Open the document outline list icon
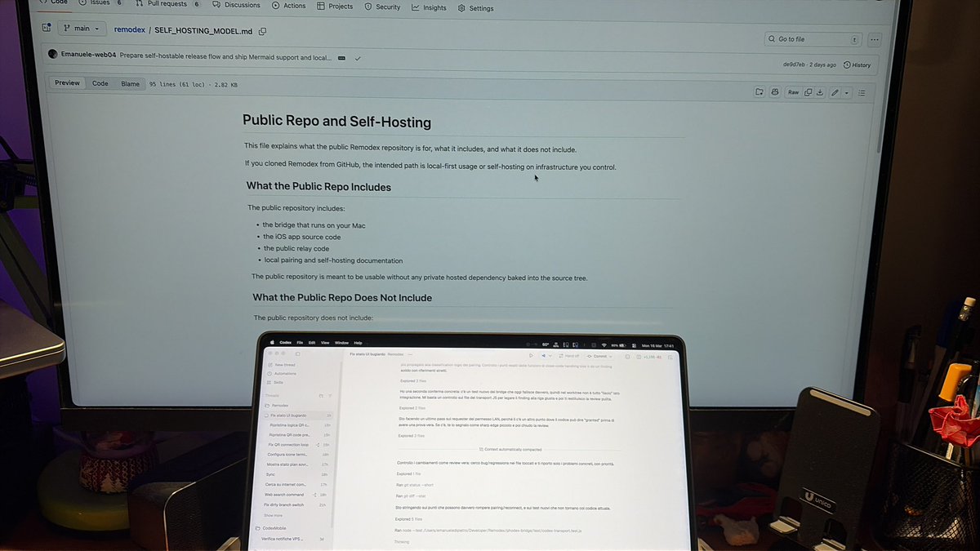Image resolution: width=980 pixels, height=551 pixels. pos(862,93)
